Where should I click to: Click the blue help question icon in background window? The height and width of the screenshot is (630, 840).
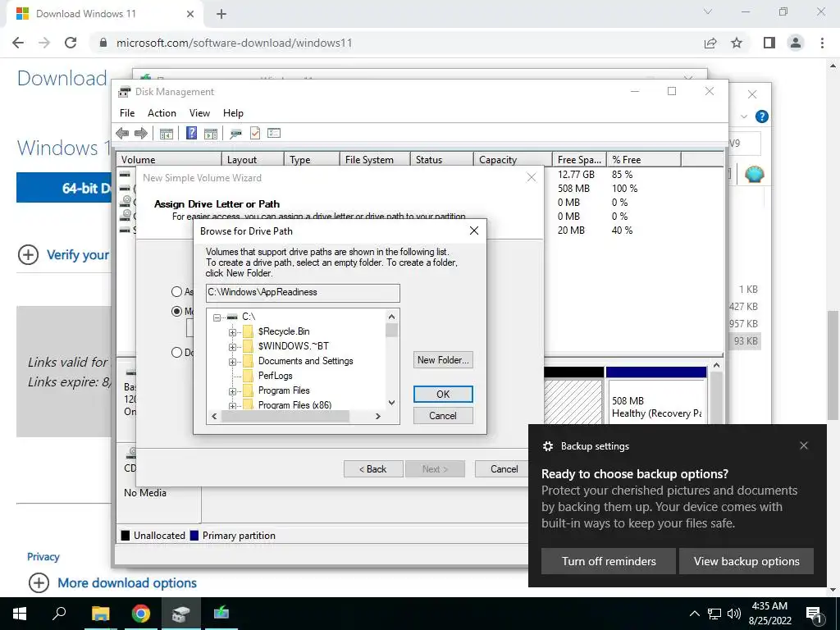click(x=762, y=116)
